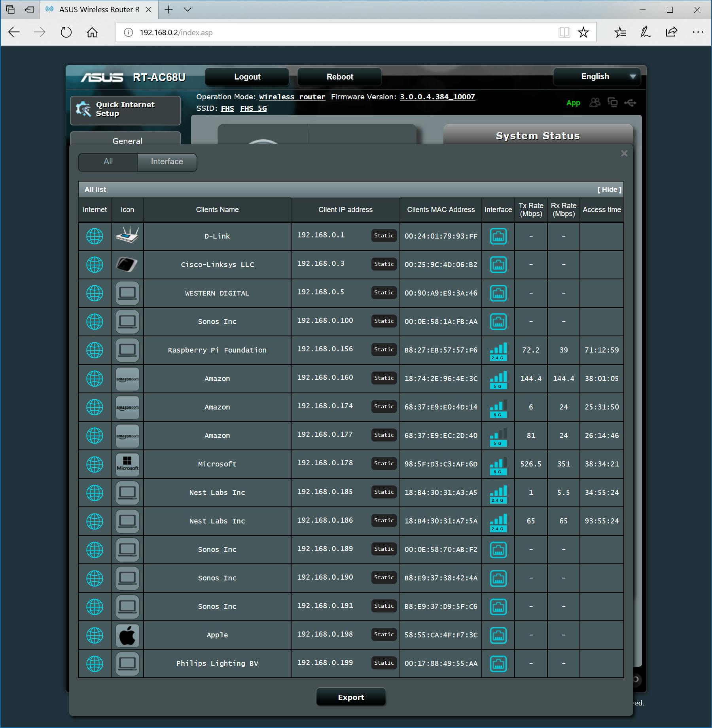Click the internet globe for 192.168.0.185
The width and height of the screenshot is (712, 728).
pos(95,493)
